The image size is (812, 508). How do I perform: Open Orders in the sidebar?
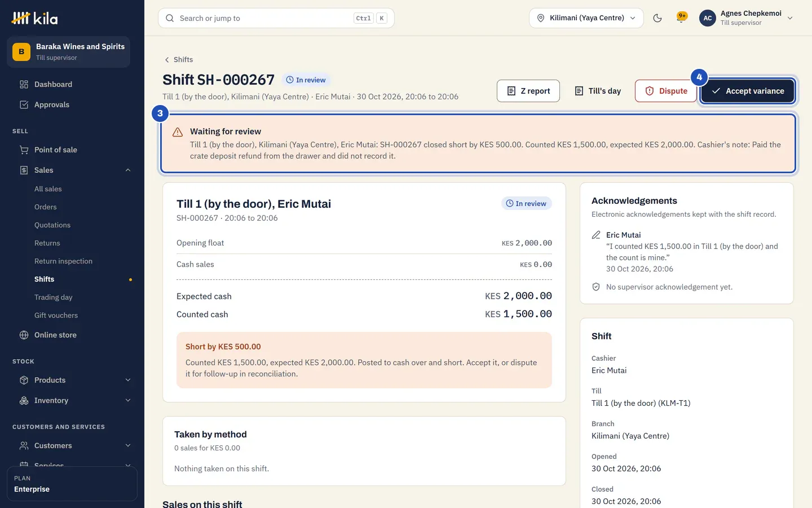(46, 207)
